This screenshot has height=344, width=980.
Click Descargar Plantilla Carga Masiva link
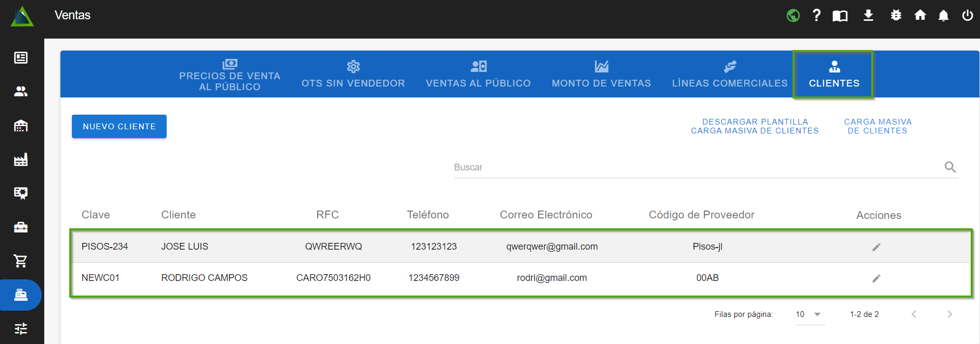click(755, 126)
